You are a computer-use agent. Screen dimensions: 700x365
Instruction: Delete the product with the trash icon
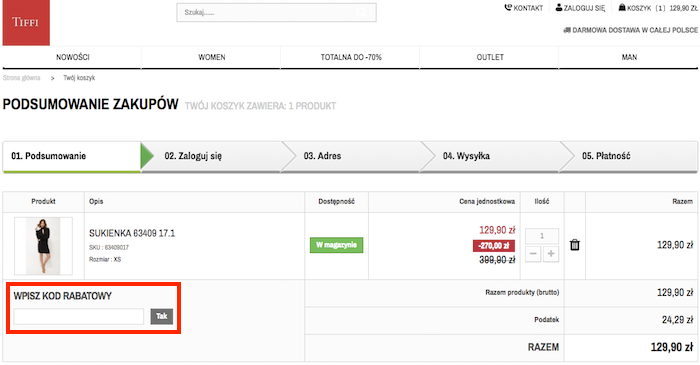575,245
